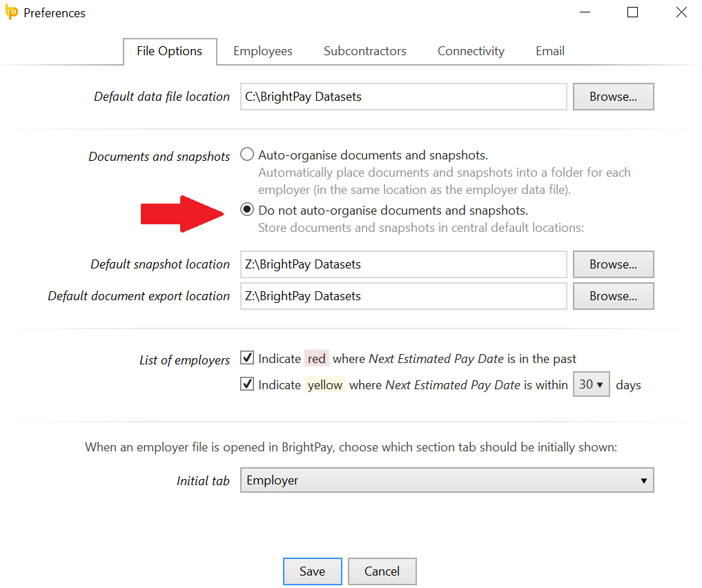Toggle the Indicate yellow pay date checkbox
This screenshot has width=702, height=588.
[x=247, y=384]
